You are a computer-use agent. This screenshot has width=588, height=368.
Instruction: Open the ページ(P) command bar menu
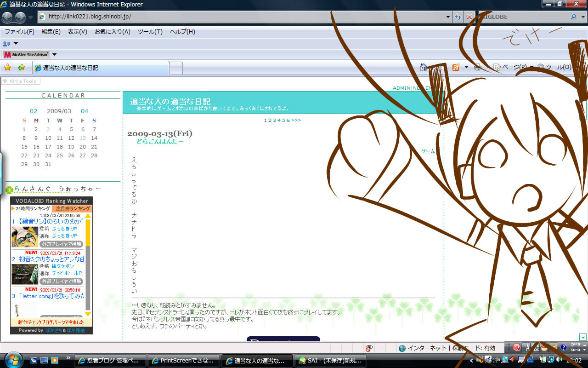[x=514, y=67]
